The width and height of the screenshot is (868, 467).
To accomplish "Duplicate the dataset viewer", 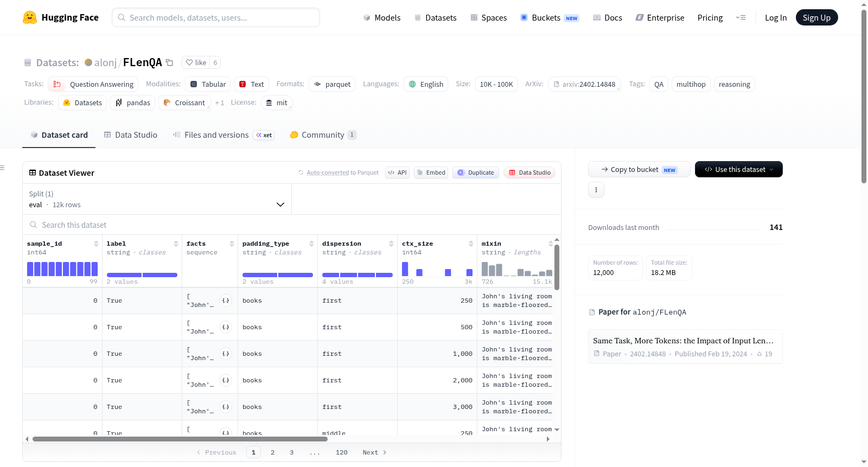I will pyautogui.click(x=476, y=172).
